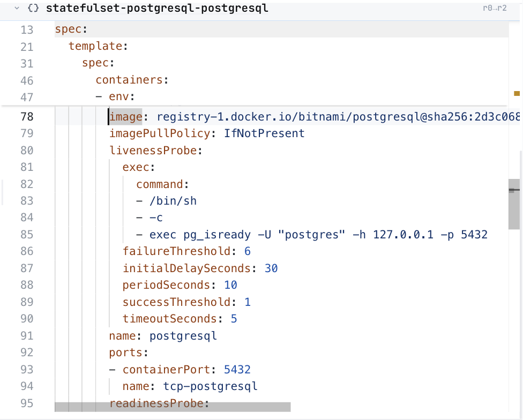Click the 'readinessProbe:' key
This screenshot has height=420, width=523.
(x=159, y=403)
